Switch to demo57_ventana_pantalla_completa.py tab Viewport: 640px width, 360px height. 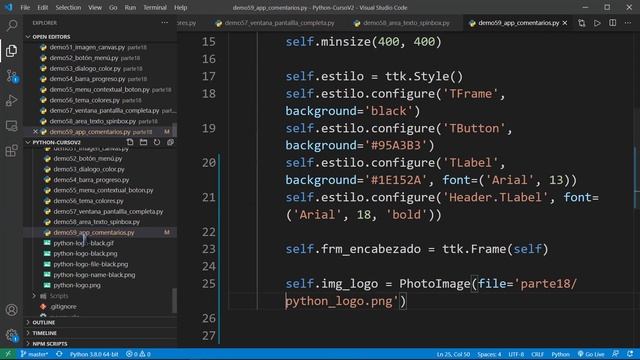[276, 23]
